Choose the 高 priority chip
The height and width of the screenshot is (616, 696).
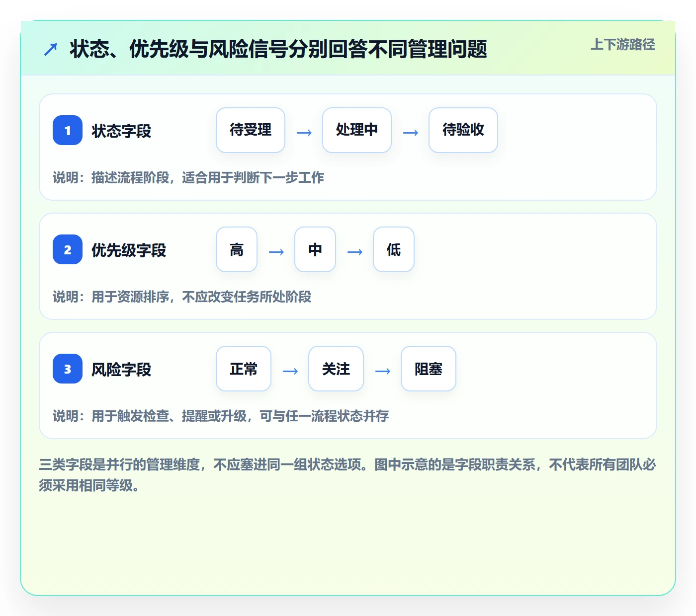click(x=237, y=249)
